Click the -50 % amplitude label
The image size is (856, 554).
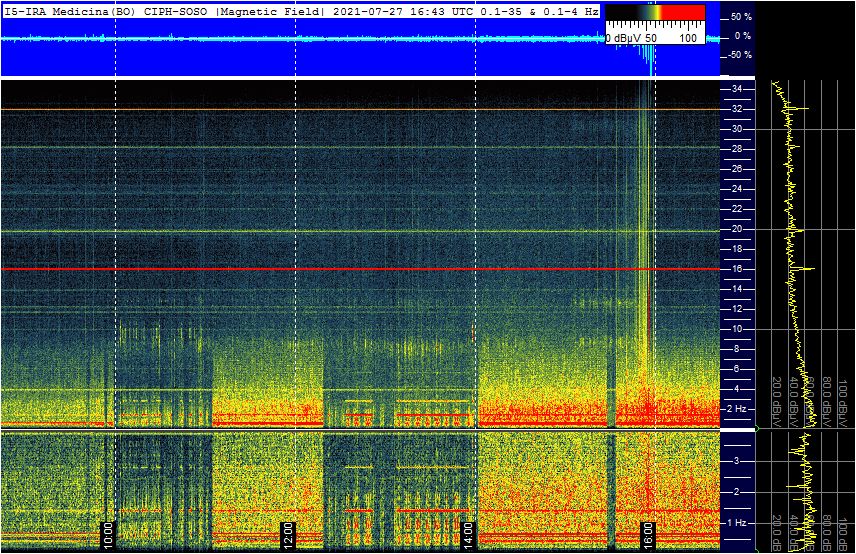click(740, 55)
